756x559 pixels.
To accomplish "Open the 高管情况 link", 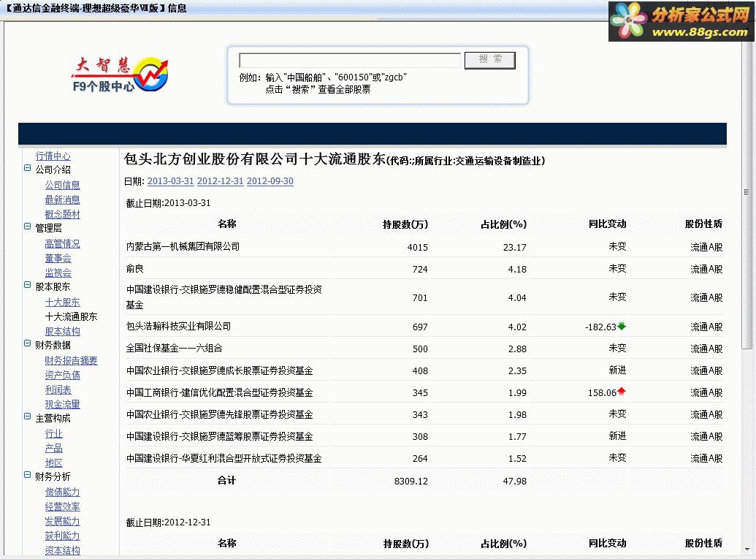I will pos(62,243).
